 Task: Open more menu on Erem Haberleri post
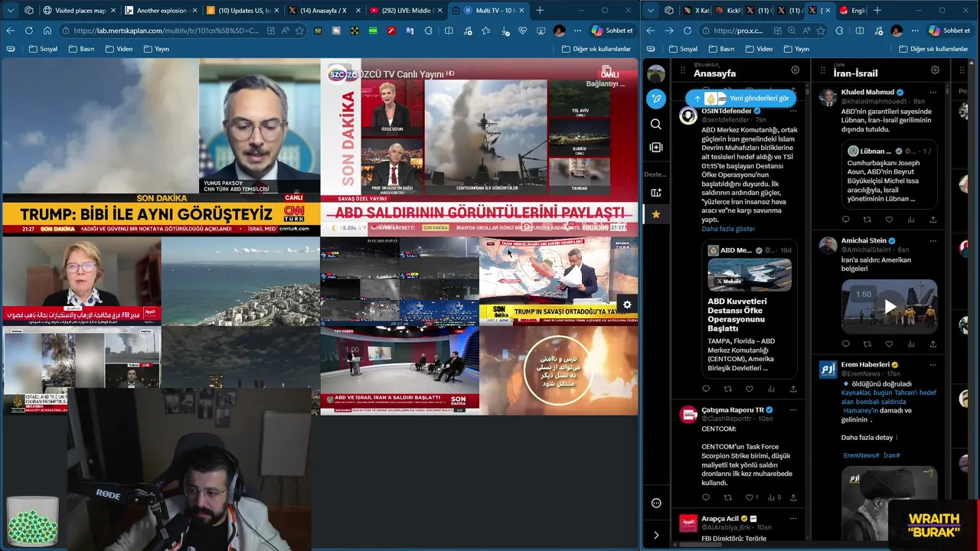[x=933, y=365]
